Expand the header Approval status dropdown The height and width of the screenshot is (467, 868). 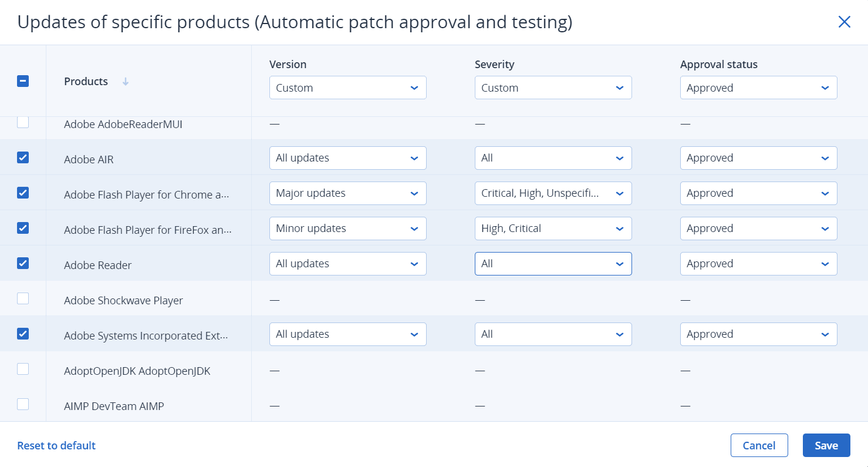758,88
